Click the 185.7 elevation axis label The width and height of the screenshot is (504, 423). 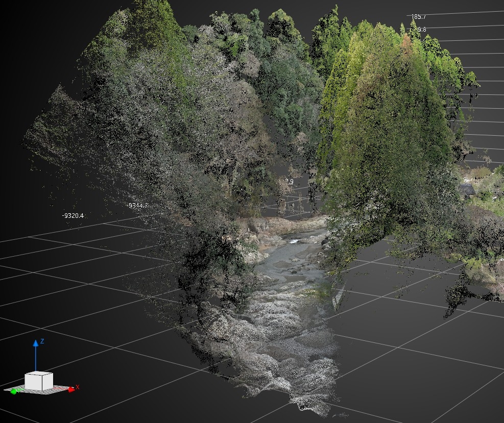point(418,17)
